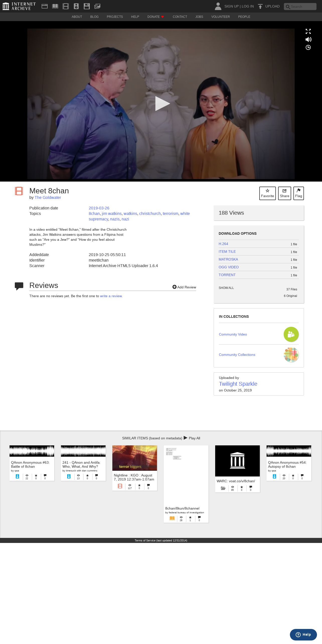Download the ITEM TILE file

[227, 252]
